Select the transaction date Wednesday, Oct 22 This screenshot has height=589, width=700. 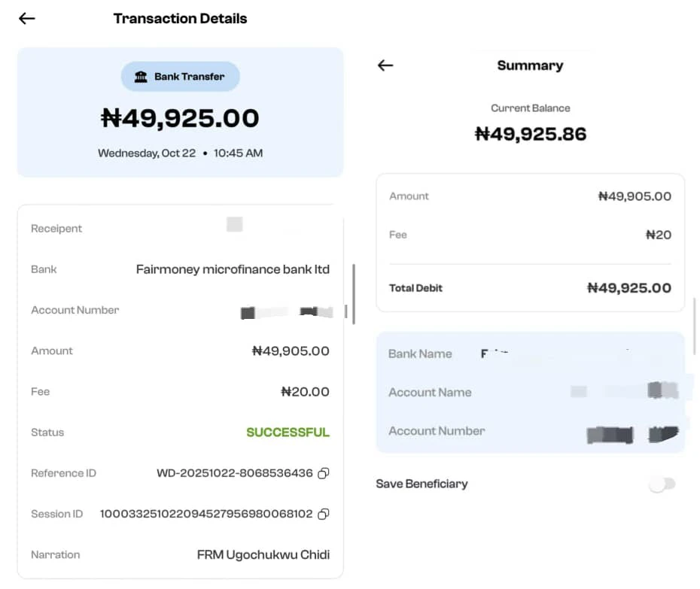147,153
